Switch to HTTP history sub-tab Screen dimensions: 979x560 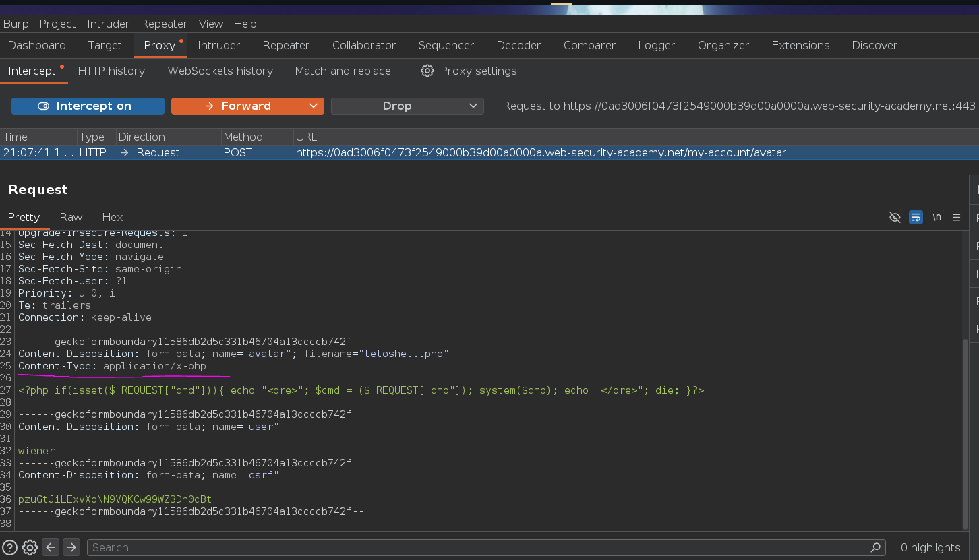[111, 71]
